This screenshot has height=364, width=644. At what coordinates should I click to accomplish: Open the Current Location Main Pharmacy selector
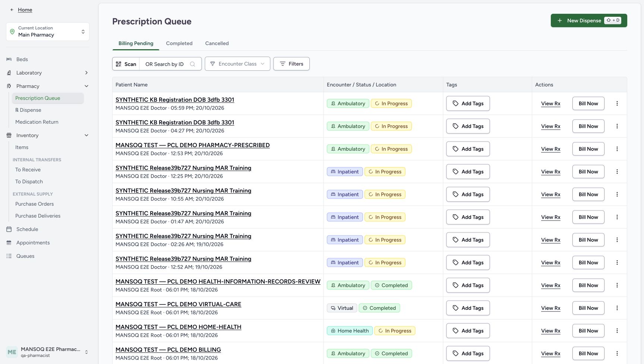48,32
